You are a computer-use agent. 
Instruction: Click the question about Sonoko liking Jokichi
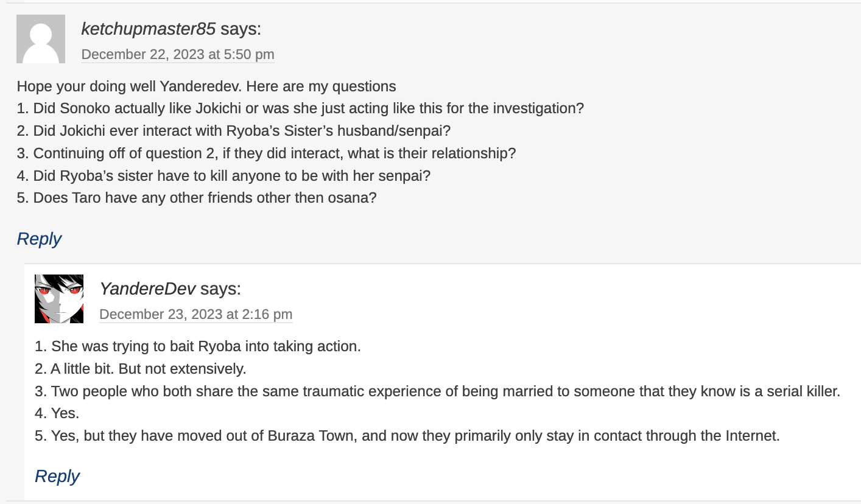click(300, 109)
